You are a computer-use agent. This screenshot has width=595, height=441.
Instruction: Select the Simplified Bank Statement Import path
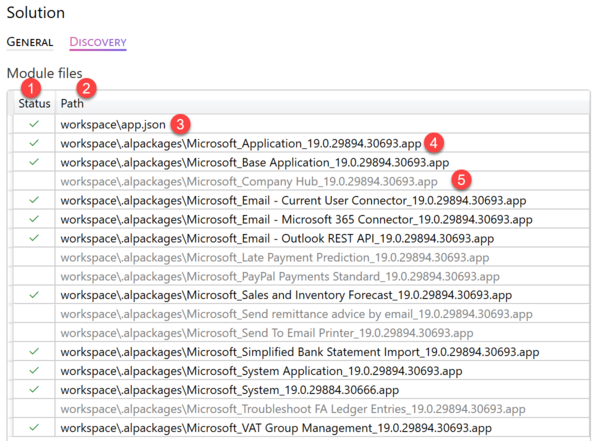[x=300, y=352]
